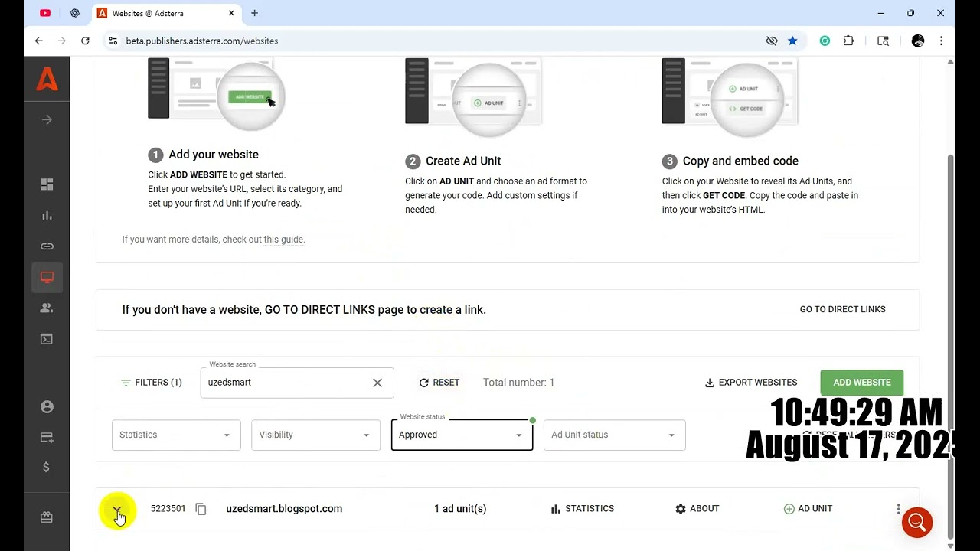Image resolution: width=980 pixels, height=551 pixels.
Task: Open more options menu for uzedsmart.blogspot.com
Action: pyautogui.click(x=898, y=509)
